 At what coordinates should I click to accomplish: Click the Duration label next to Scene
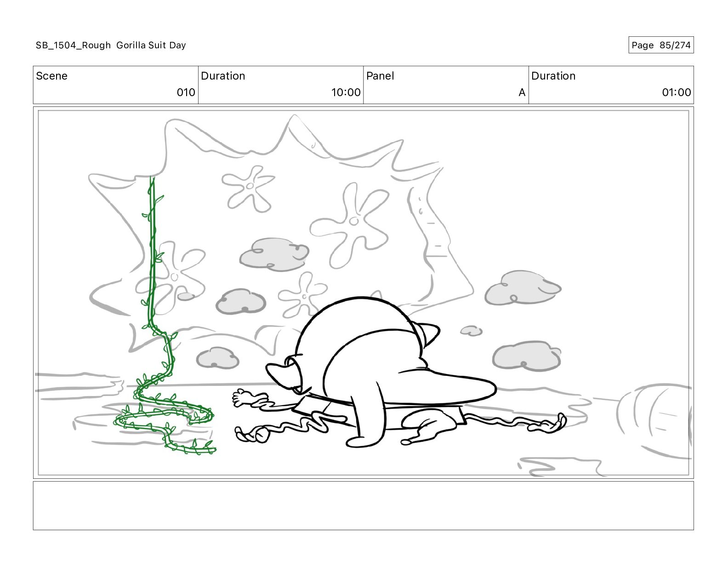223,76
